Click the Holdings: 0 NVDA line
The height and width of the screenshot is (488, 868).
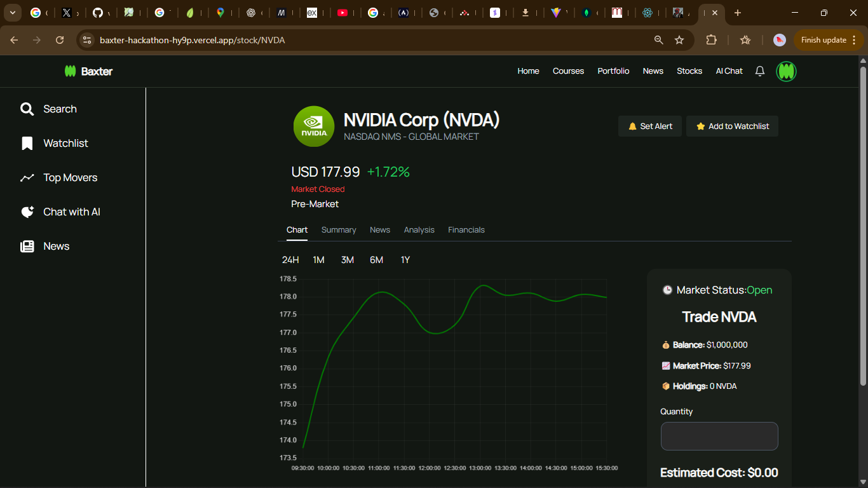(699, 386)
